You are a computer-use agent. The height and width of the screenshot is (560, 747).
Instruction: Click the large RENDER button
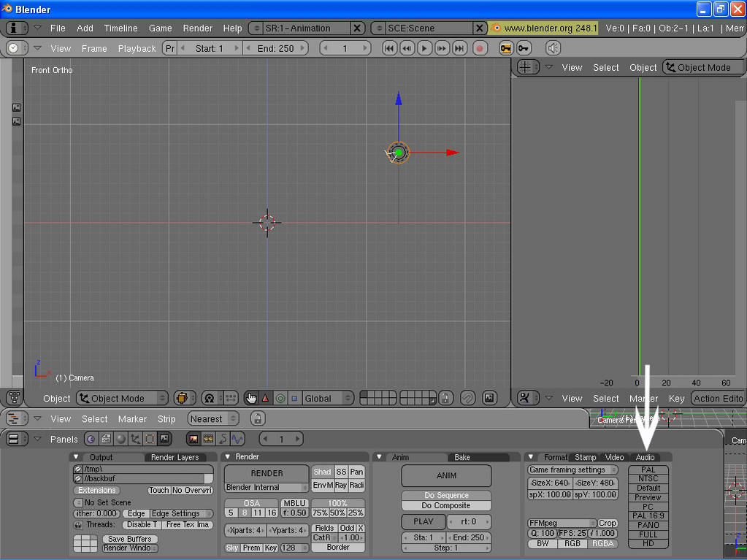pos(267,473)
